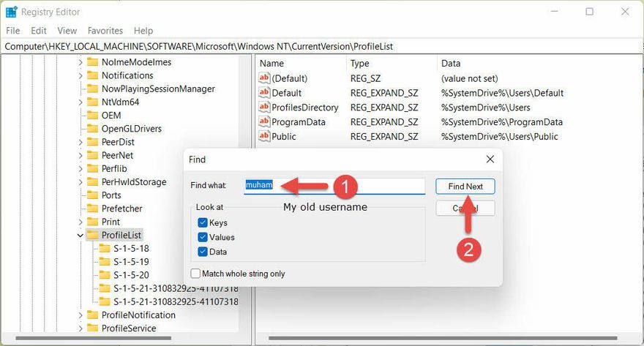Open the Favorites menu

[x=105, y=31]
